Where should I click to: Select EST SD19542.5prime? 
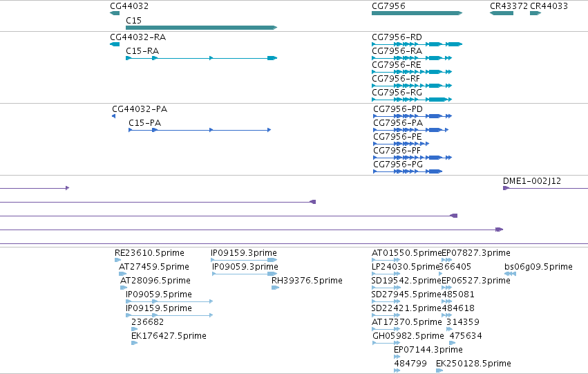point(386,288)
